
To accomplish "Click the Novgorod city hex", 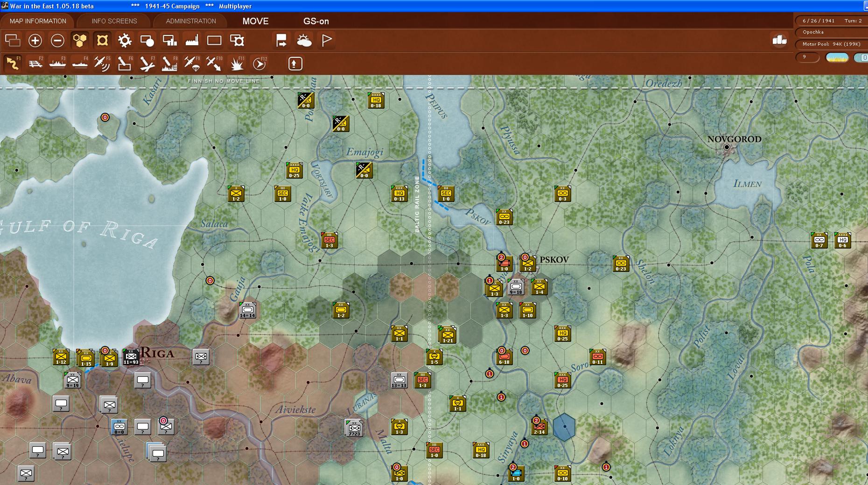I will tap(727, 147).
